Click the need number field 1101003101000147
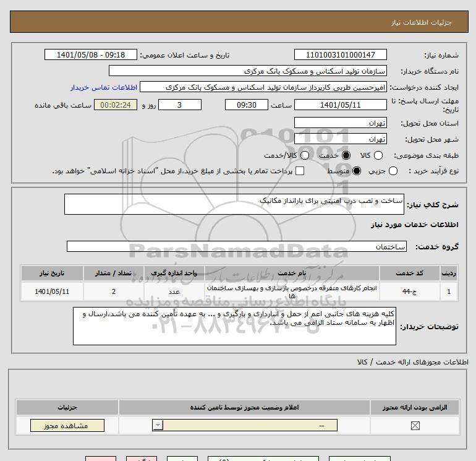 pos(340,54)
